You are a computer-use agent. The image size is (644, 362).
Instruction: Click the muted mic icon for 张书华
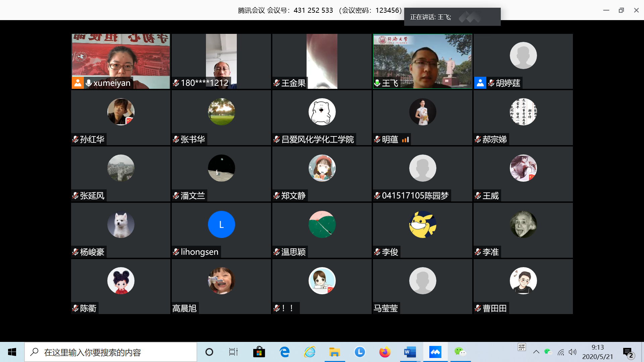[176, 139]
